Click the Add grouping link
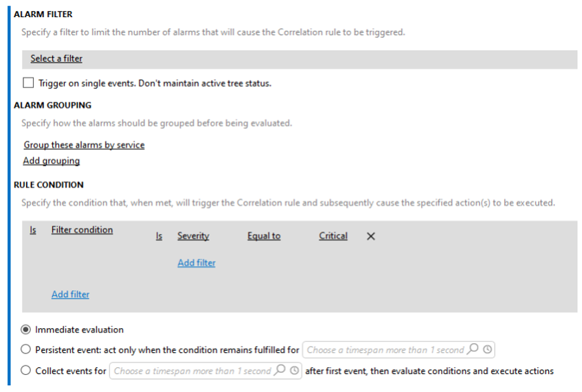This screenshot has width=582, height=392. (52, 161)
